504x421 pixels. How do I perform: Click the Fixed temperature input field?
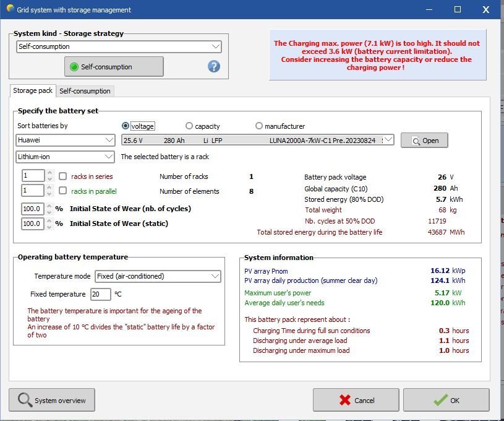click(x=100, y=294)
